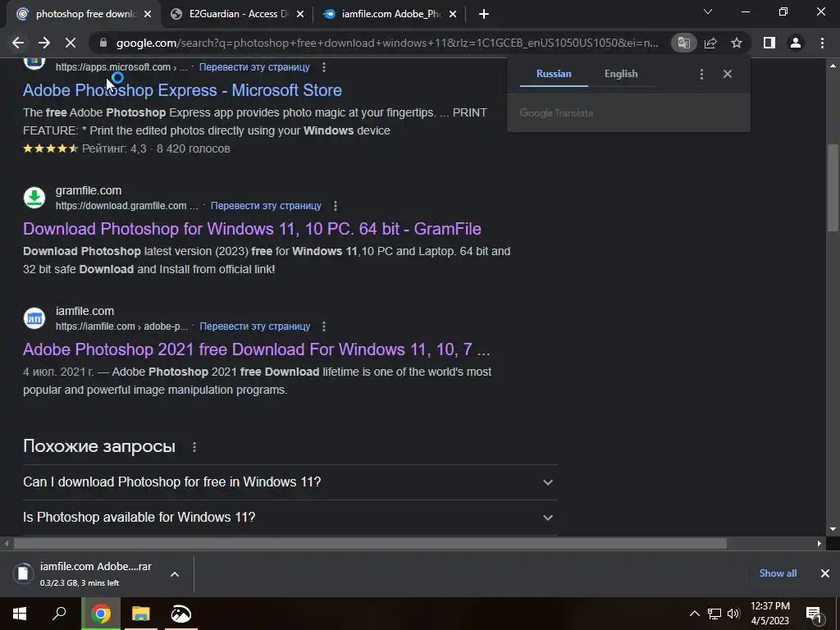
Task: Click the iamfile.com site favicon
Action: (34, 318)
